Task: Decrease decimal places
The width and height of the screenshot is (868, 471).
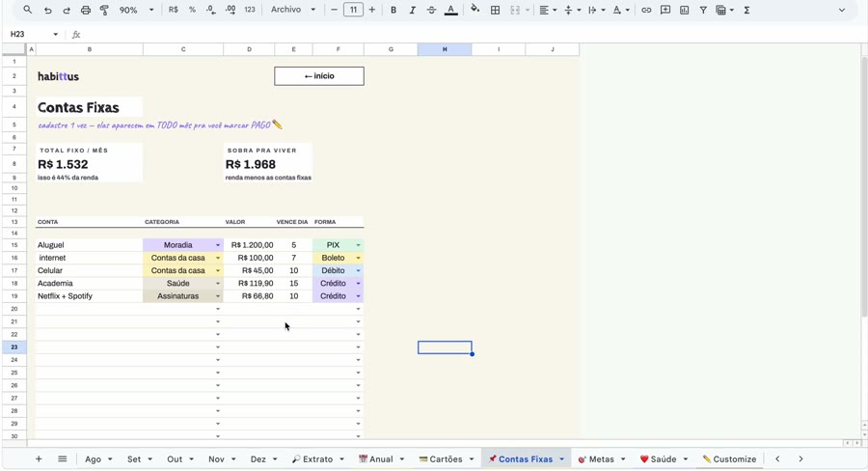Action: [x=211, y=10]
